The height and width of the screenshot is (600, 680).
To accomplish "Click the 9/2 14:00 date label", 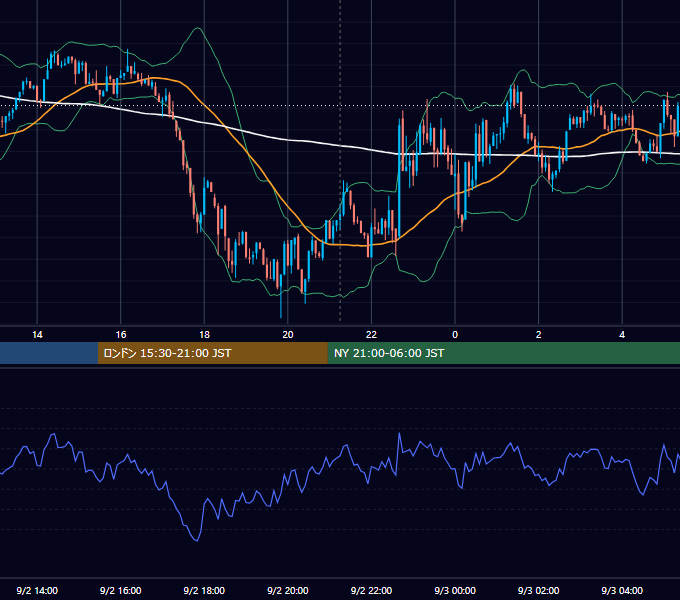I will pos(37,590).
